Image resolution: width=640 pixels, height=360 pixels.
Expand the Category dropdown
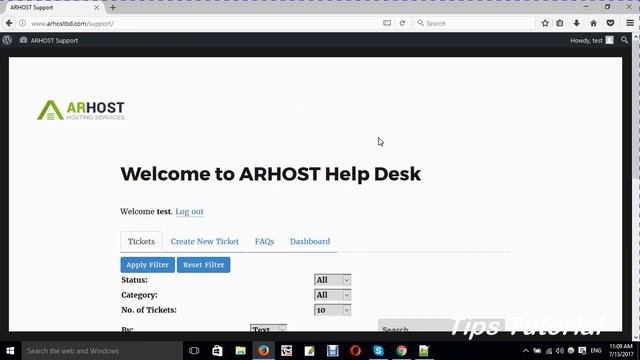[x=332, y=295]
